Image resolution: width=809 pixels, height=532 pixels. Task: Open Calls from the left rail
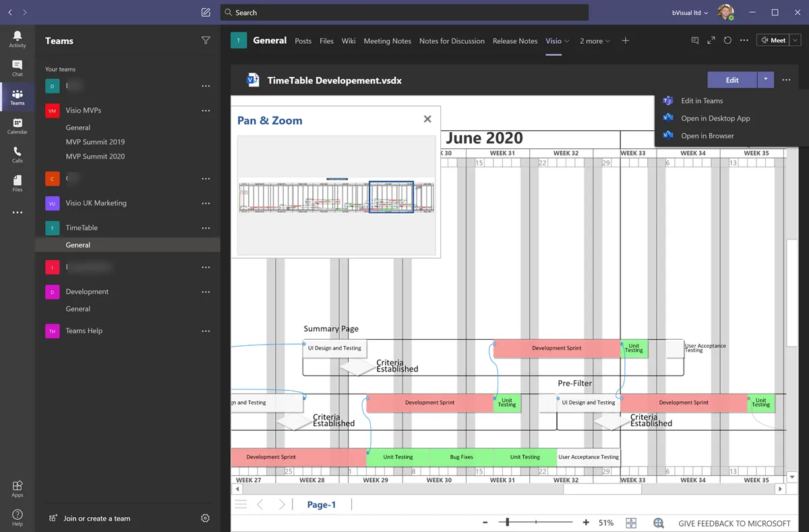click(18, 154)
